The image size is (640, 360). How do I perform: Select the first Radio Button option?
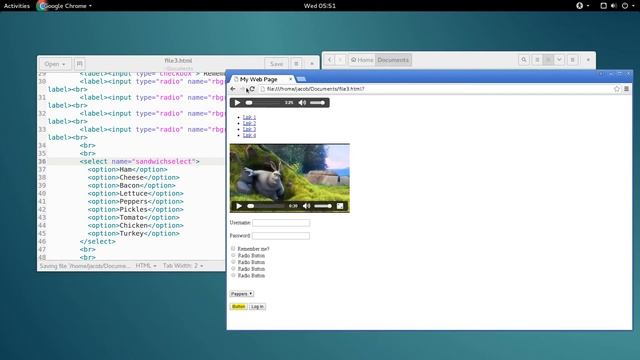click(233, 255)
